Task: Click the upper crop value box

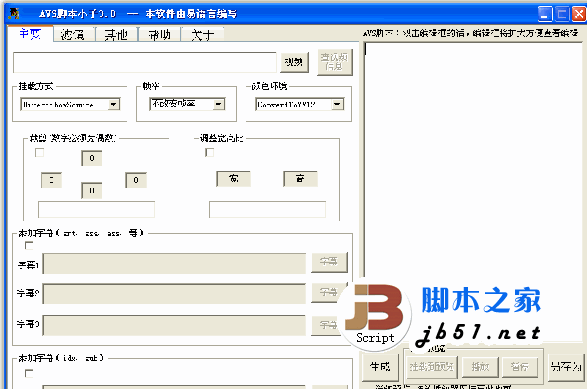Action: click(x=92, y=158)
